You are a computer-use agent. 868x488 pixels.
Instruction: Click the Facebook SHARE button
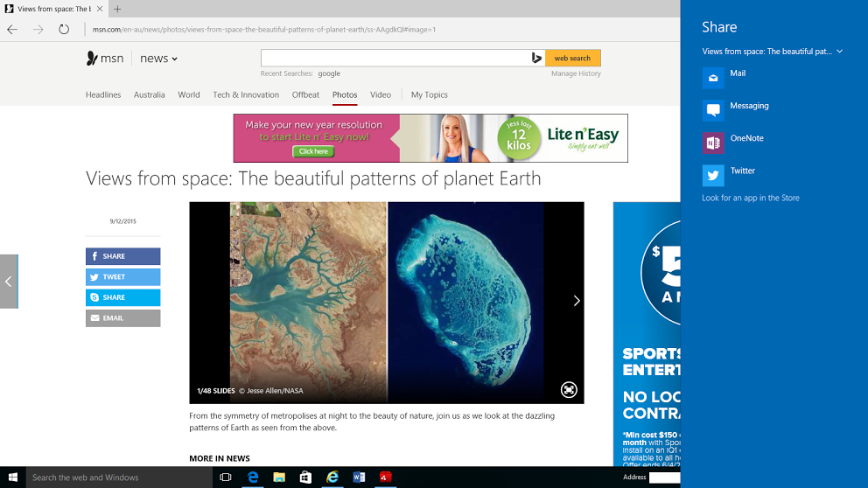coord(123,256)
